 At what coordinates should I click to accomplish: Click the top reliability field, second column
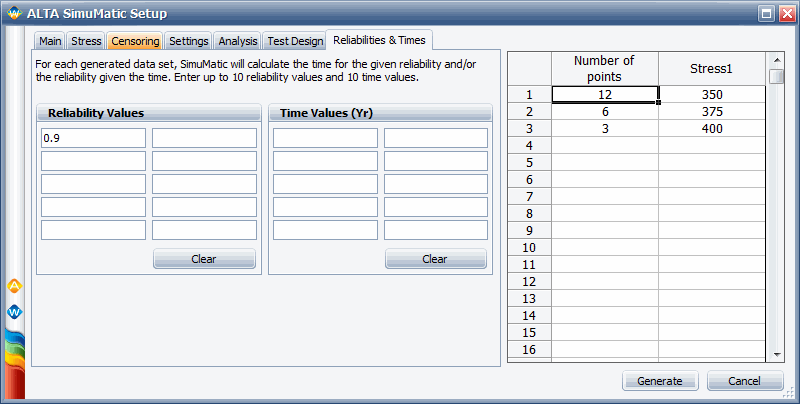[x=204, y=138]
